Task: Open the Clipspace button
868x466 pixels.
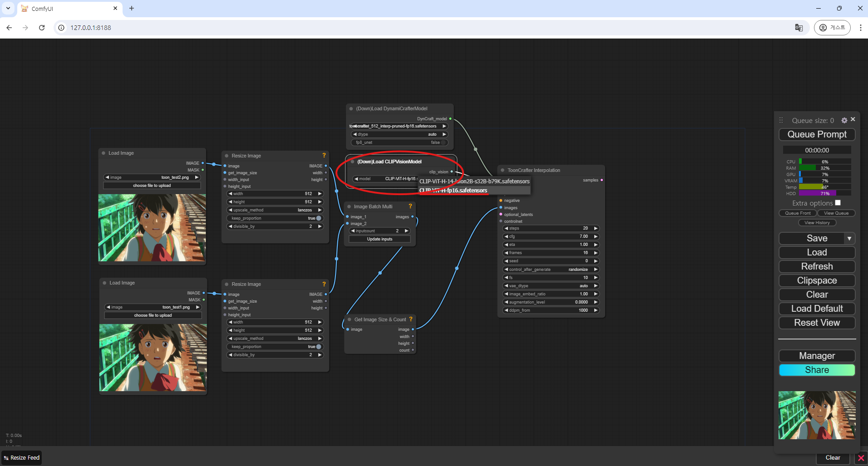Action: (817, 280)
